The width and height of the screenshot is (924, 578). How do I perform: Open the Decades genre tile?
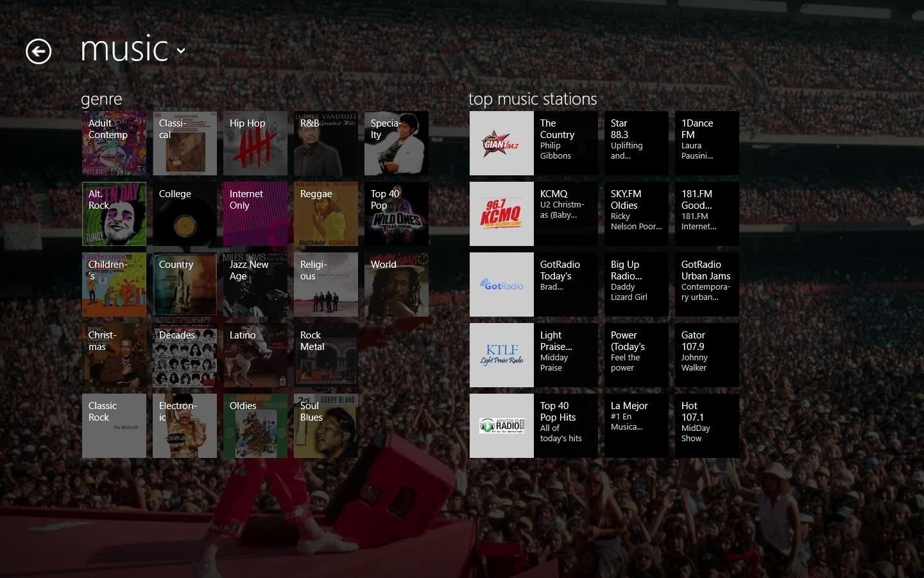(185, 355)
